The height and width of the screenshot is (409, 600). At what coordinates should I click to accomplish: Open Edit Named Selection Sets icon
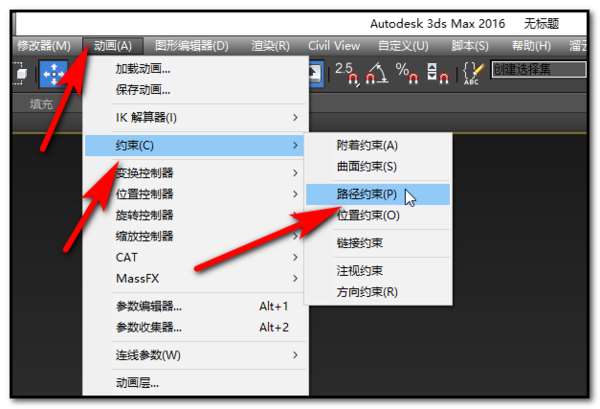[x=473, y=73]
